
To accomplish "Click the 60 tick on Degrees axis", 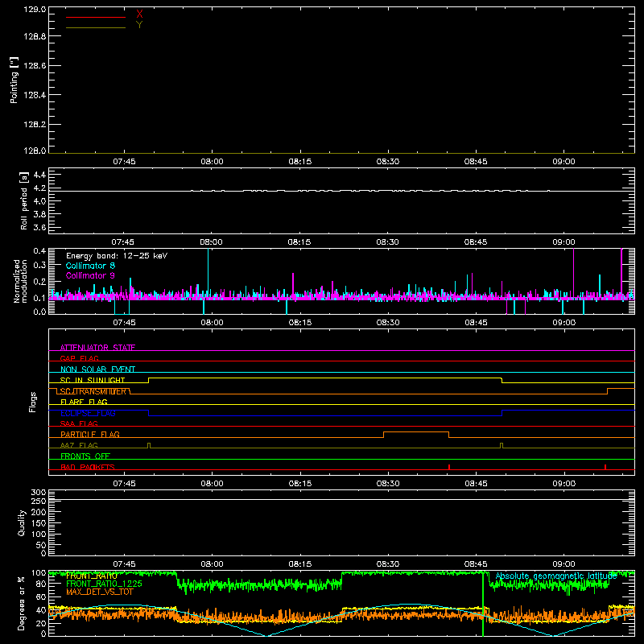I will [41, 597].
